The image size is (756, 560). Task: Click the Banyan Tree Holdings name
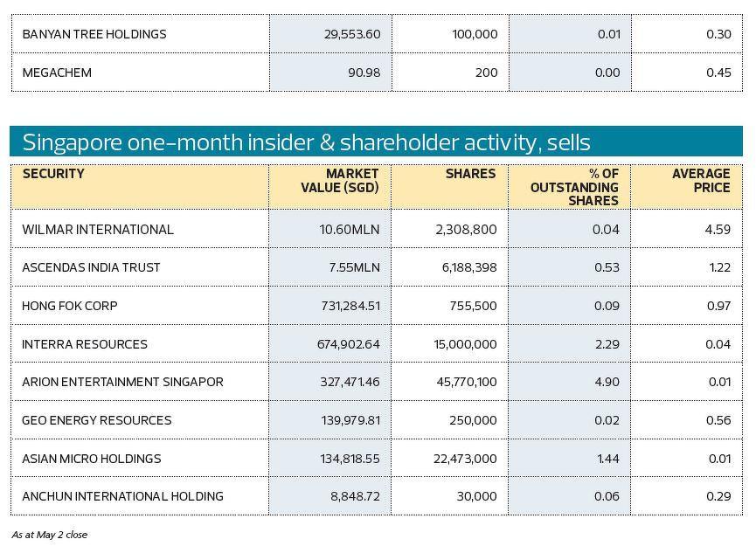tap(94, 34)
